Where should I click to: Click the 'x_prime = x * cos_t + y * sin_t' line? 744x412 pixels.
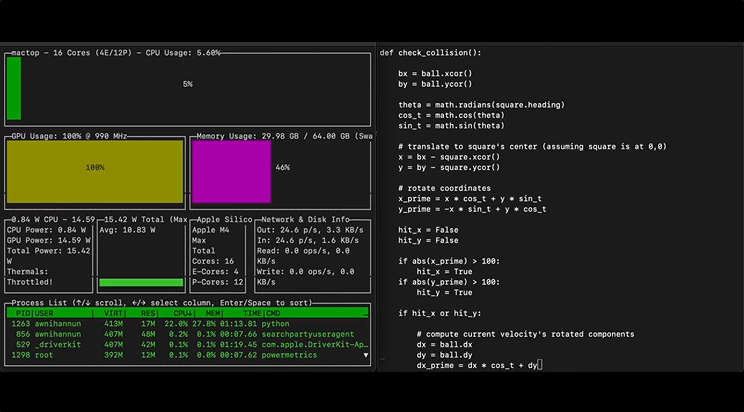[x=470, y=199]
